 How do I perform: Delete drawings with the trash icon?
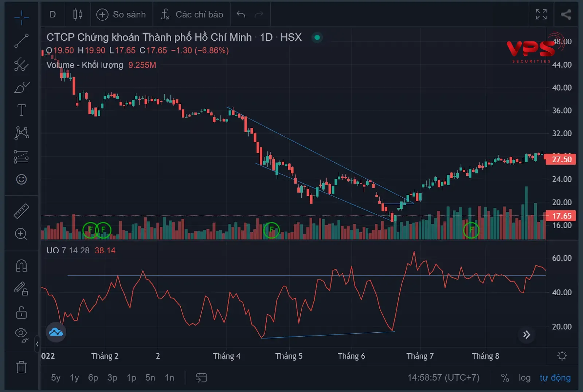click(x=21, y=367)
